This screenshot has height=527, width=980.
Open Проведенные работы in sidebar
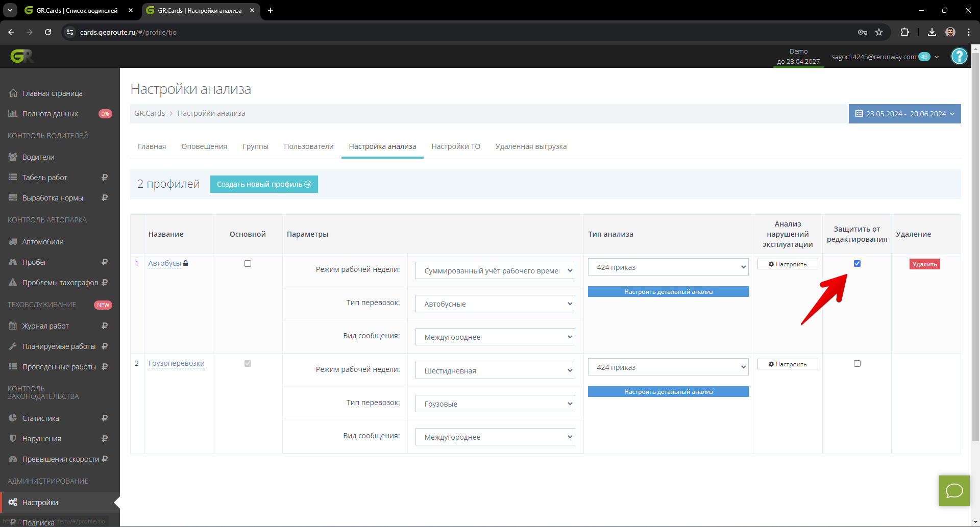pyautogui.click(x=60, y=367)
